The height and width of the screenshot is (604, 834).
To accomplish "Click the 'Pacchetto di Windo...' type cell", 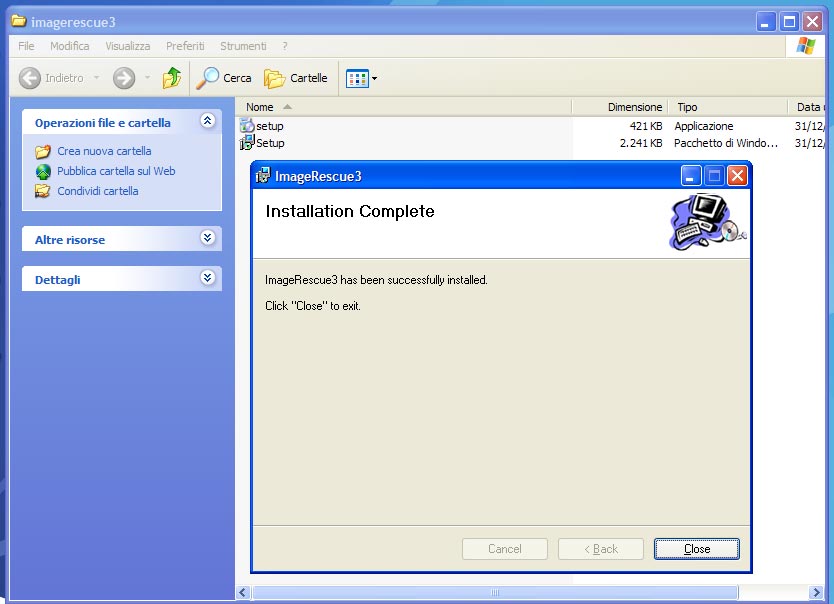I will coord(726,143).
